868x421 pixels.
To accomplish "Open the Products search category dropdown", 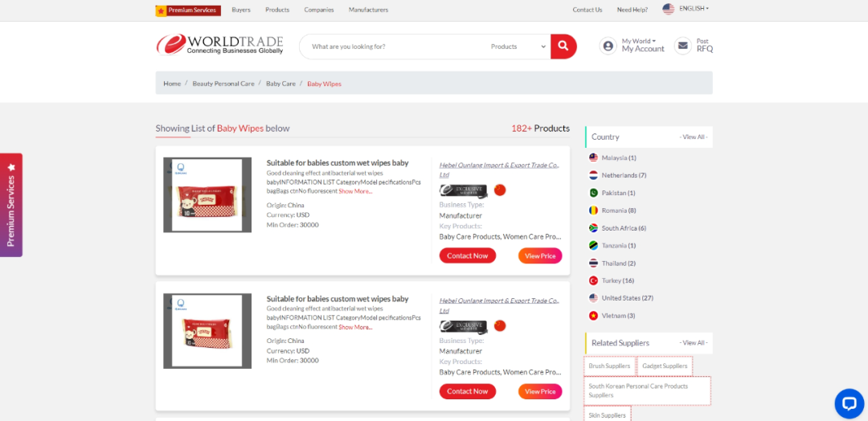I will coord(518,47).
